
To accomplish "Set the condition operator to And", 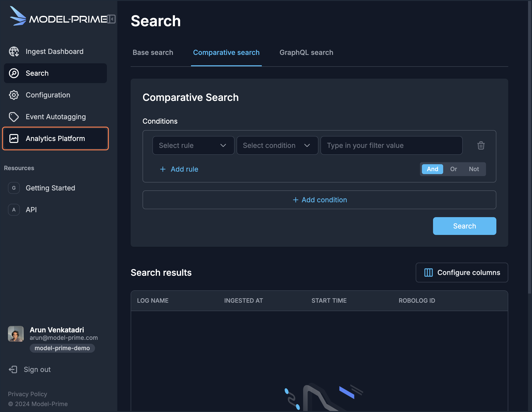I will pos(432,169).
